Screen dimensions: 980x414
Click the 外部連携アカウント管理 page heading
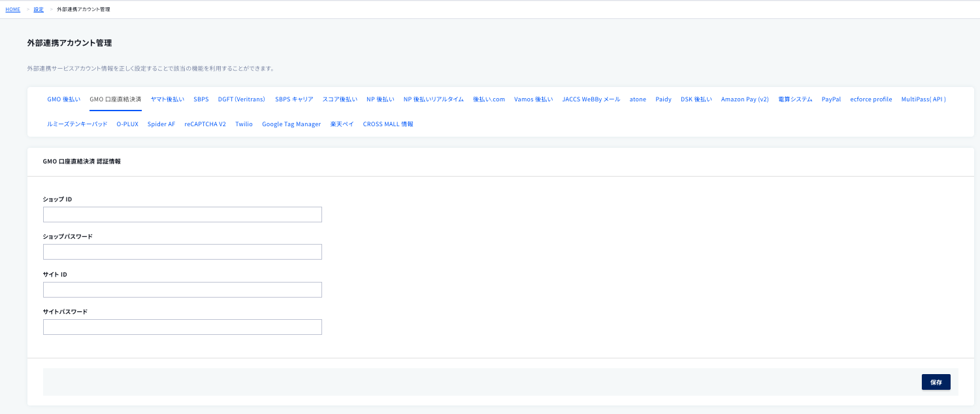point(69,43)
